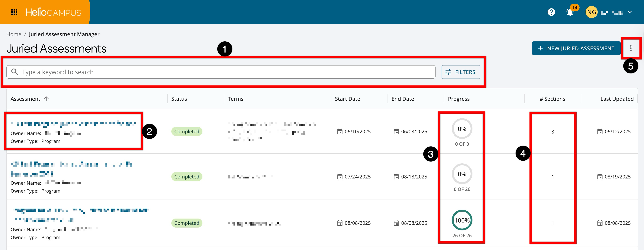
Task: Click the Assessment sort arrow icon
Action: tap(46, 99)
